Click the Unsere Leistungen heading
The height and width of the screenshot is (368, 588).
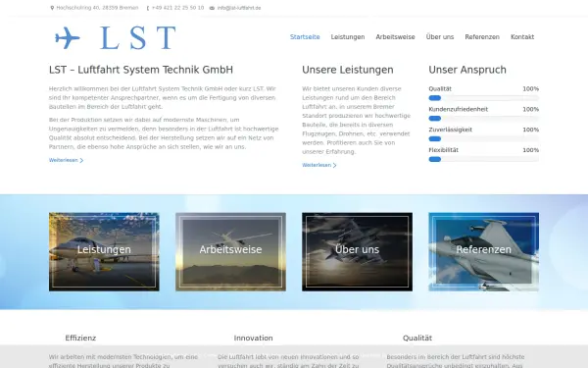pyautogui.click(x=348, y=70)
